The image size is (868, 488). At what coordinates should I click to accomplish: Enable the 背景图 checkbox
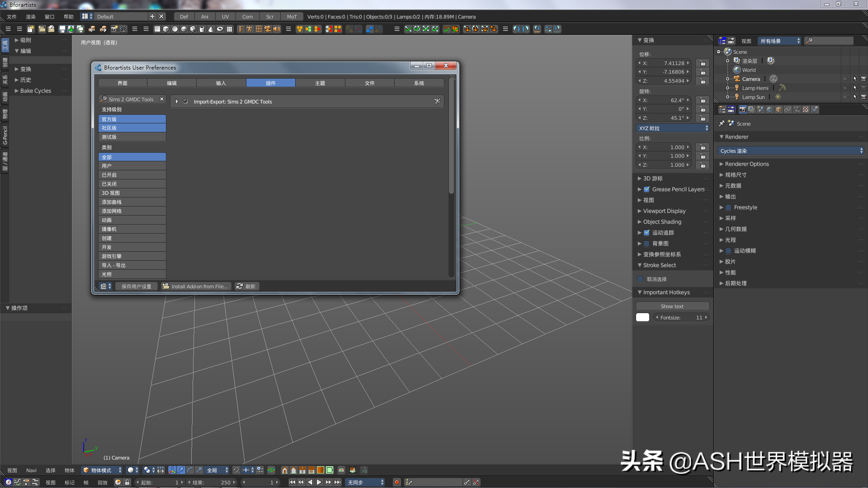pyautogui.click(x=646, y=244)
